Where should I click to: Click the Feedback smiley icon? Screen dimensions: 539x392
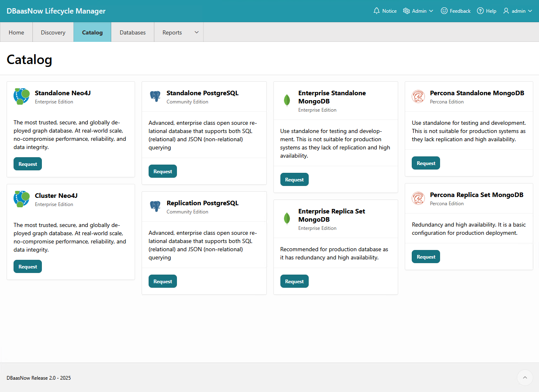pyautogui.click(x=444, y=11)
